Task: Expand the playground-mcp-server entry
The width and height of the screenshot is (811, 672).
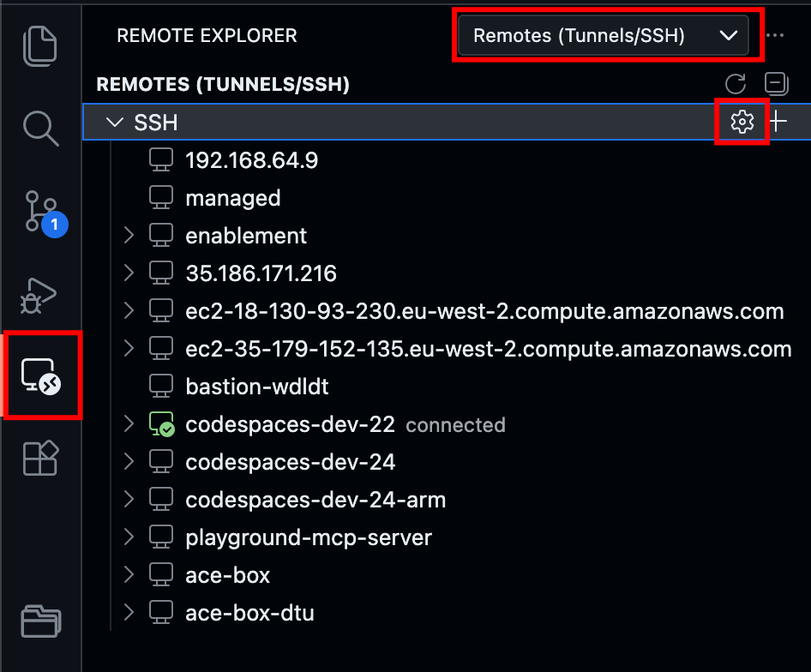Action: [x=129, y=537]
